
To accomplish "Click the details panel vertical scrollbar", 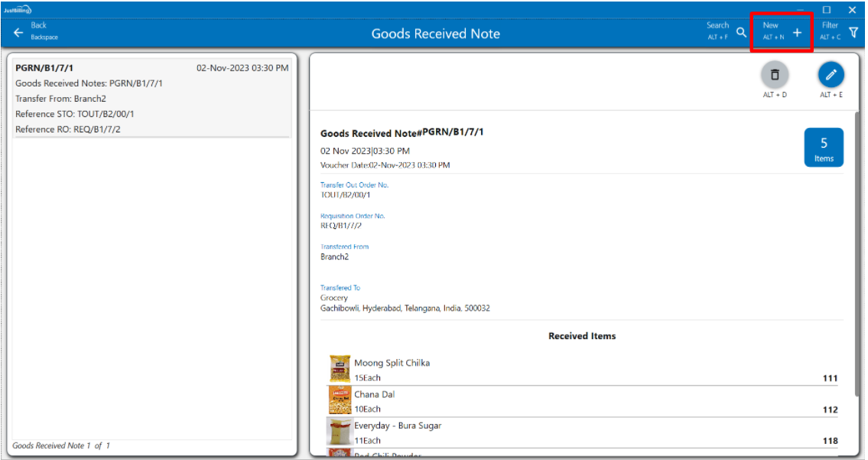I will point(857,253).
